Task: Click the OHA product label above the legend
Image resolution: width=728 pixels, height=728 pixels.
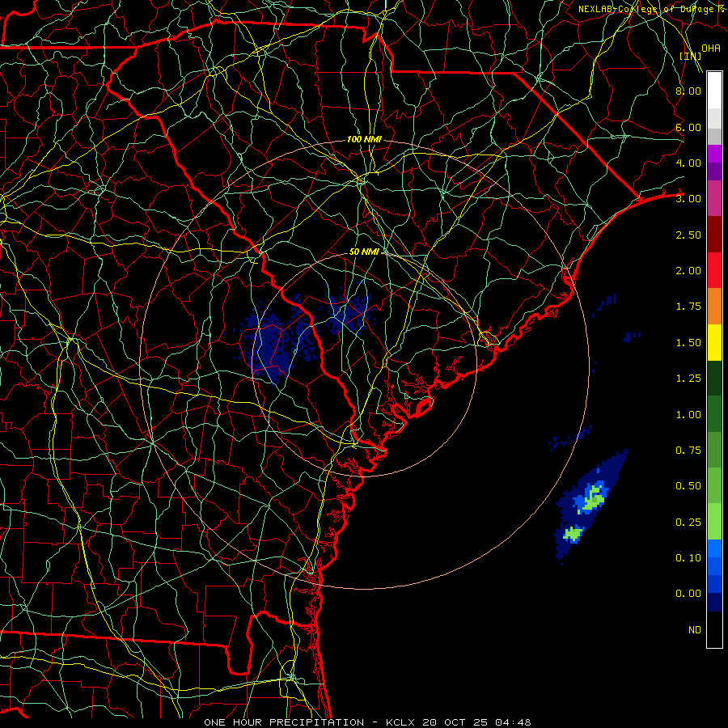Action: pos(711,49)
